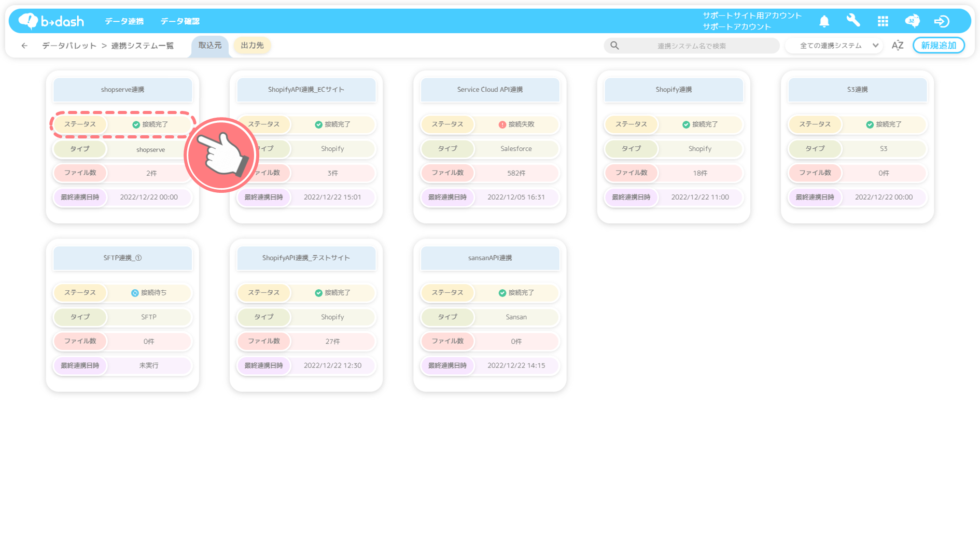980x551 pixels.
Task: Open the Service Cloud API連携 card header
Action: (490, 90)
